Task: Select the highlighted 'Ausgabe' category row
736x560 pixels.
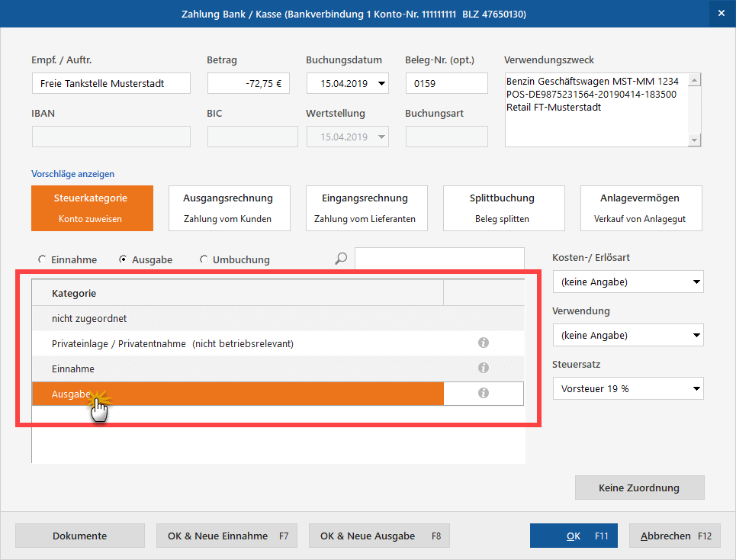Action: (x=278, y=394)
